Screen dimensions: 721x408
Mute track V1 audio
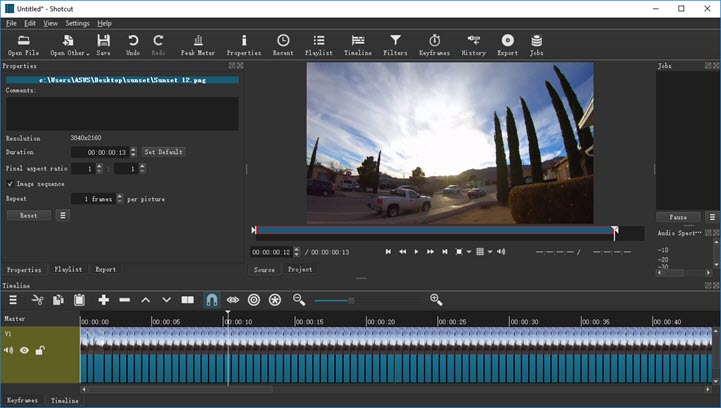click(x=9, y=350)
